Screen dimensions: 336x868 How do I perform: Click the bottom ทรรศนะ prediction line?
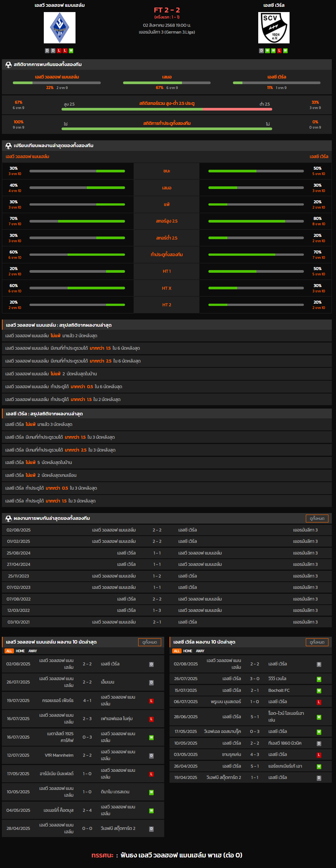click(x=167, y=855)
